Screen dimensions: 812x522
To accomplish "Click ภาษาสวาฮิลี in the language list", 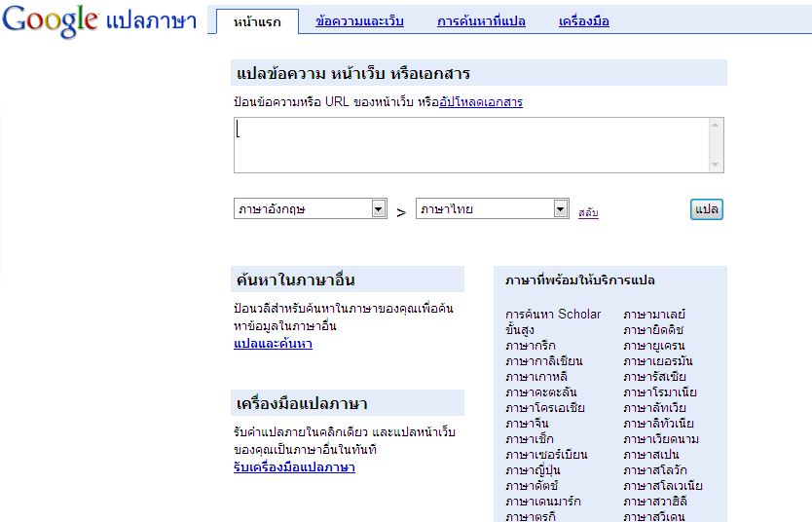I will [x=655, y=501].
